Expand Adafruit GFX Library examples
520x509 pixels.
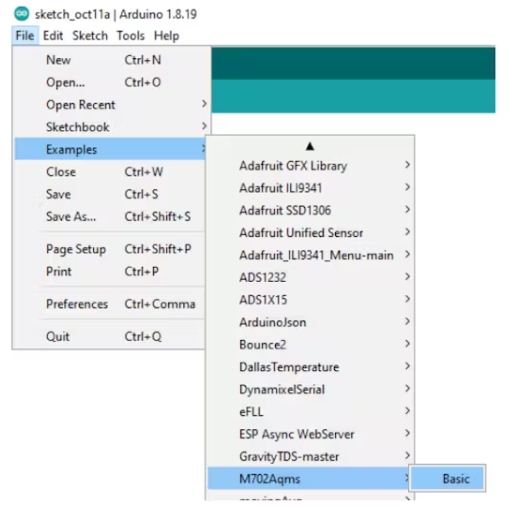[310, 166]
